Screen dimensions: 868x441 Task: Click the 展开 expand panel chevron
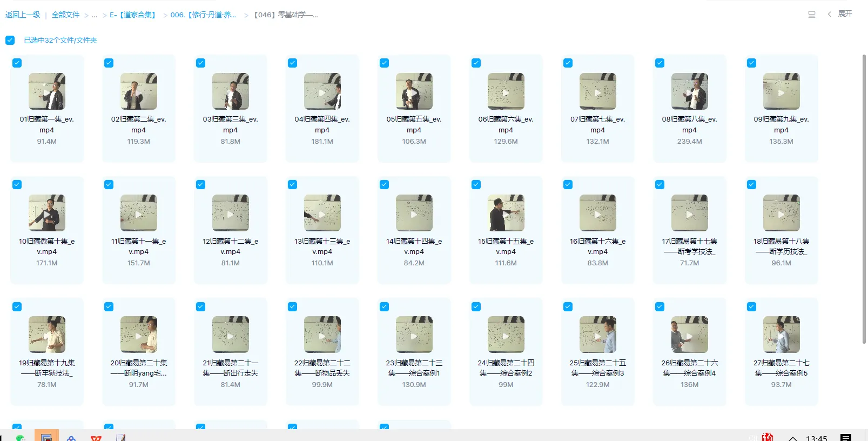pyautogui.click(x=830, y=14)
